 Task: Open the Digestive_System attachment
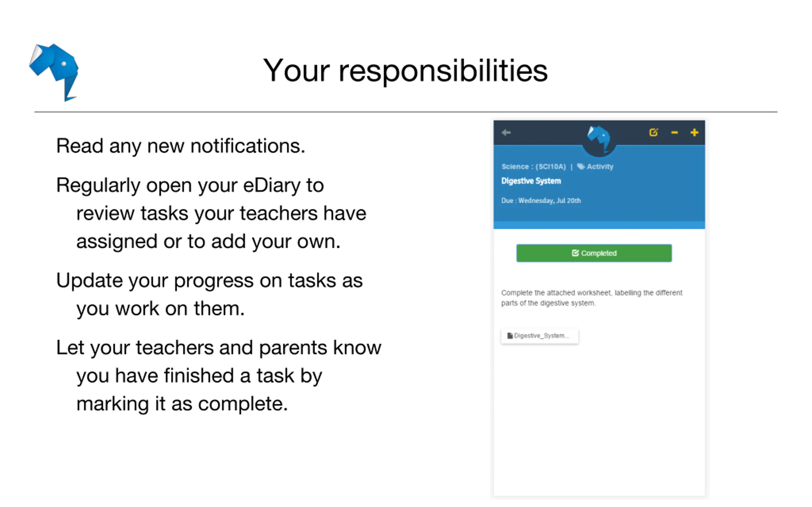click(540, 336)
